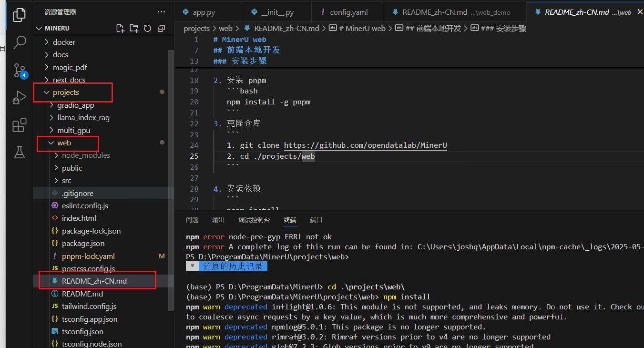
Task: Select the 终端 panel tab
Action: pyautogui.click(x=290, y=220)
